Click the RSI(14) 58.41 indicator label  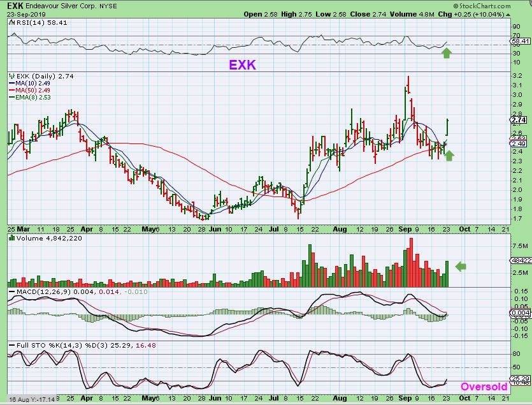pos(42,23)
